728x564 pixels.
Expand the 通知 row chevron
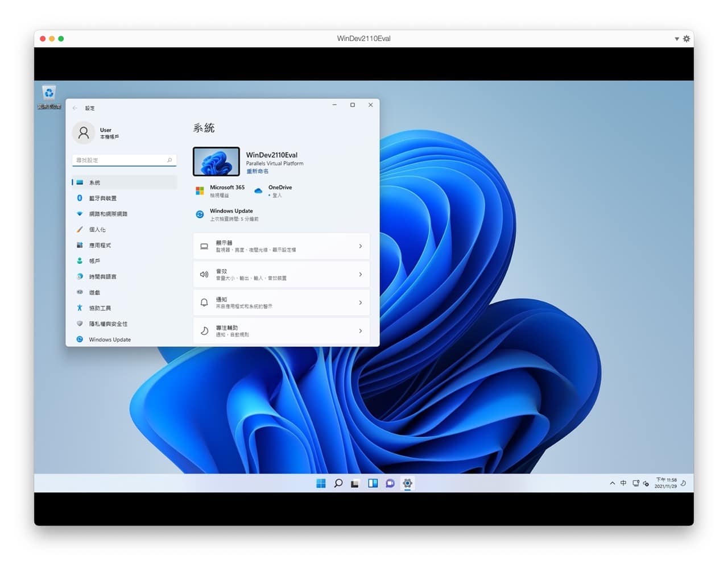tap(361, 302)
